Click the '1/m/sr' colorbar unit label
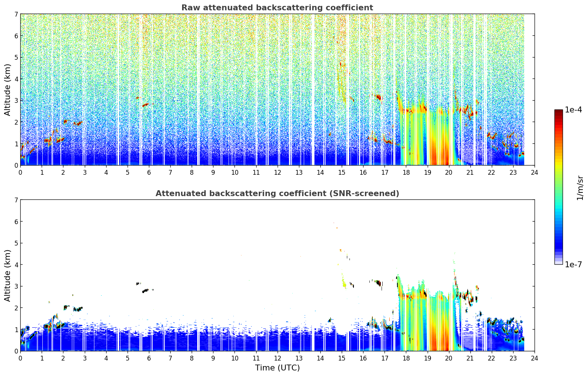588x376 pixels. [580, 188]
